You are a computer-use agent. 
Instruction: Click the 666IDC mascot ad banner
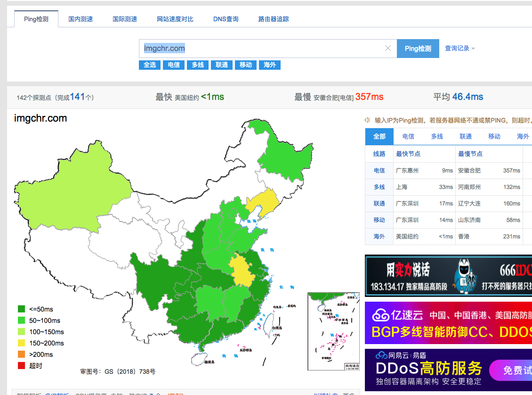tap(448, 276)
